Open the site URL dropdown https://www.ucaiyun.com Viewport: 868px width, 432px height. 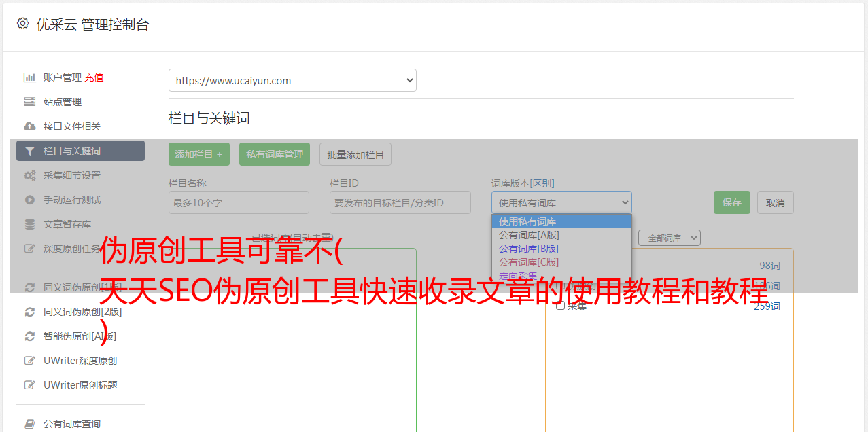pos(292,80)
